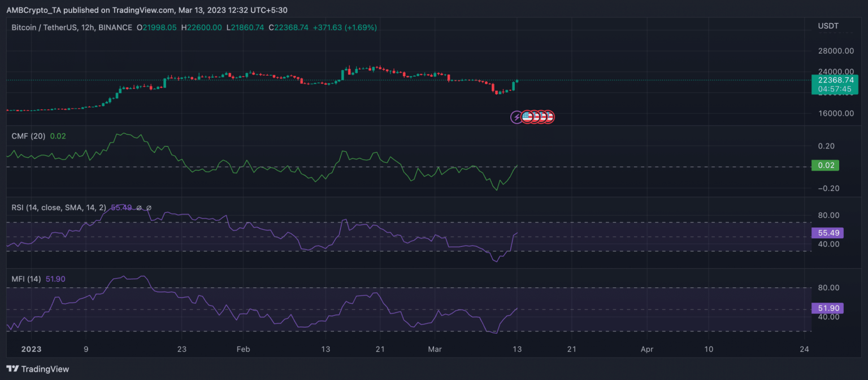Click the TradingView logo at bottom left
Image resolution: width=868 pixels, height=380 pixels.
pos(37,369)
